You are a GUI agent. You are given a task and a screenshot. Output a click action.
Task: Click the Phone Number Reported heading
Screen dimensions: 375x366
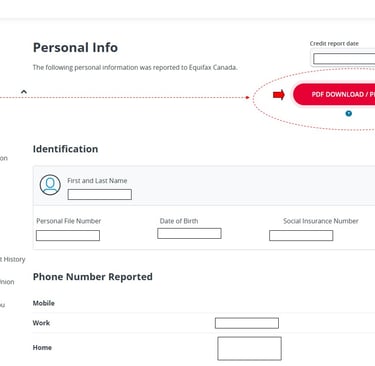click(93, 277)
